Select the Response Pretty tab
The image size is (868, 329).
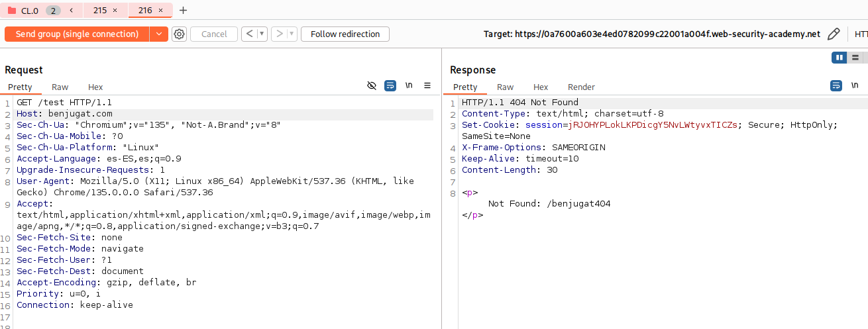(x=465, y=87)
